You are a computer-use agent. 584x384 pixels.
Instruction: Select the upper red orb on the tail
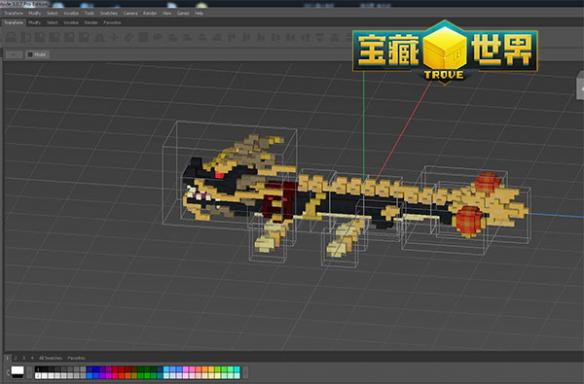click(487, 181)
